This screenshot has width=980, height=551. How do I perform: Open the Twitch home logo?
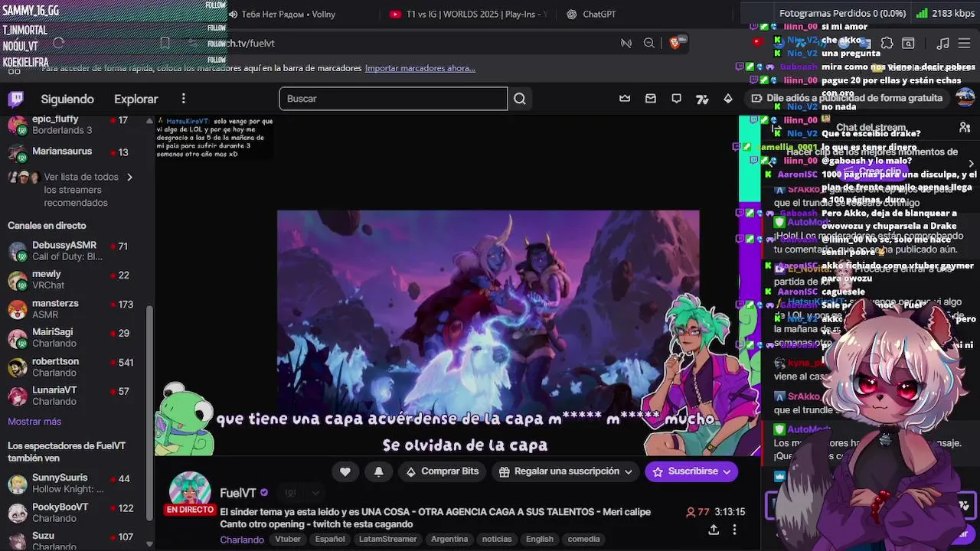pyautogui.click(x=16, y=99)
